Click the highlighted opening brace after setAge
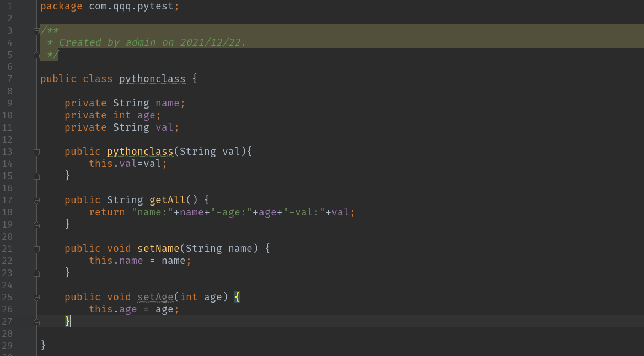The image size is (644, 356). pyautogui.click(x=237, y=297)
